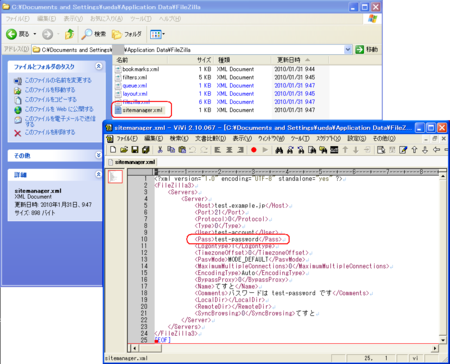Click the document thumbnail in ViVi left pane

pos(115,177)
